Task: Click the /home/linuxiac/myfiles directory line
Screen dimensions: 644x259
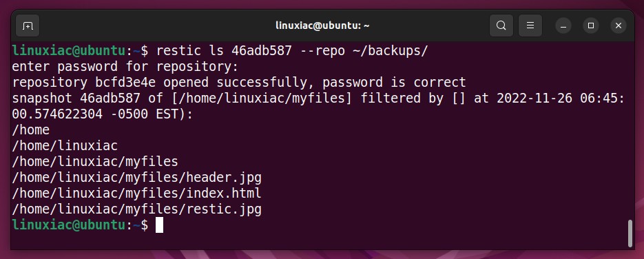Action: pos(95,162)
